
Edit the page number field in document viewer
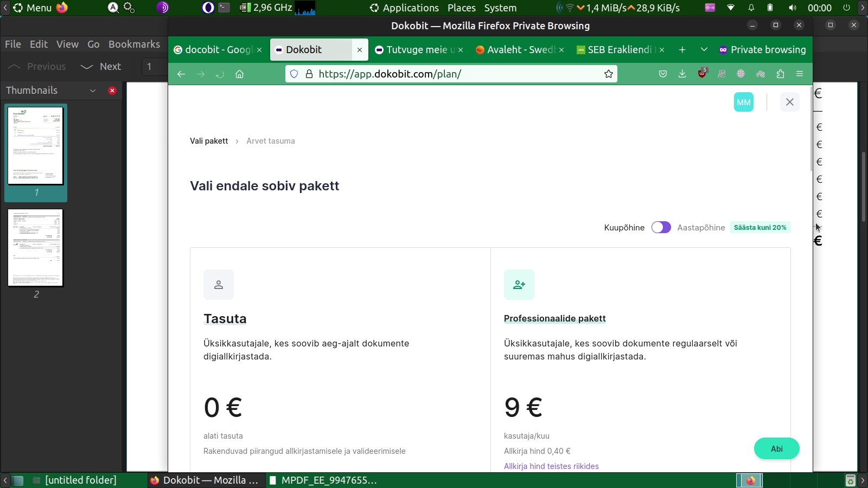pyautogui.click(x=155, y=67)
